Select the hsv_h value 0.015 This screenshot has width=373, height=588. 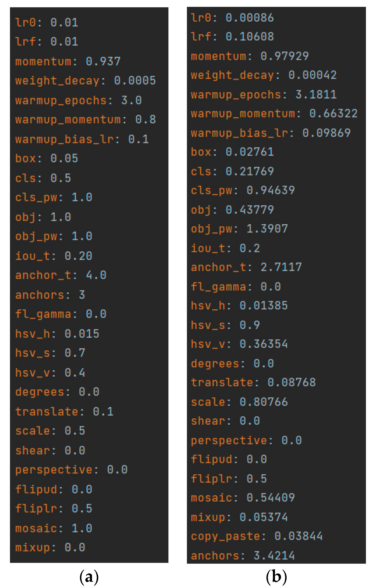click(x=82, y=333)
